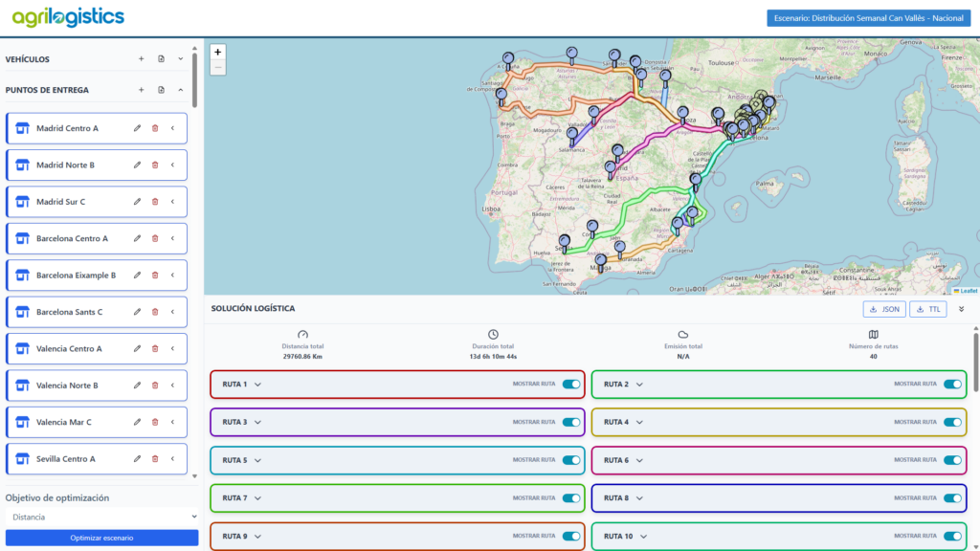Download the solution as JSON
980x551 pixels.
click(883, 309)
